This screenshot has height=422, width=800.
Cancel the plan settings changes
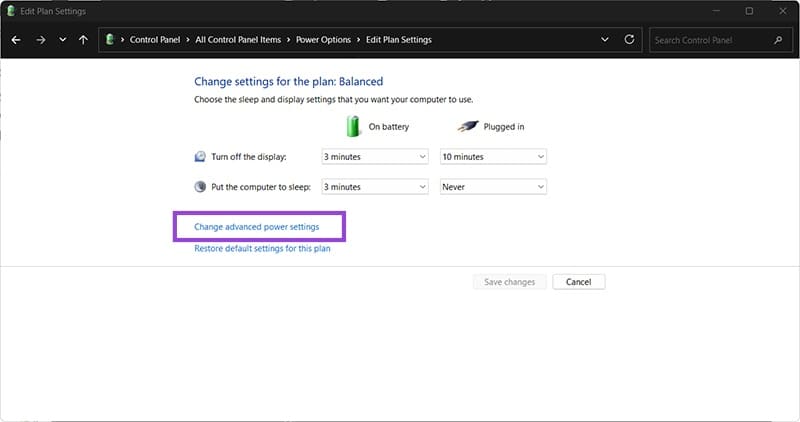click(x=579, y=282)
